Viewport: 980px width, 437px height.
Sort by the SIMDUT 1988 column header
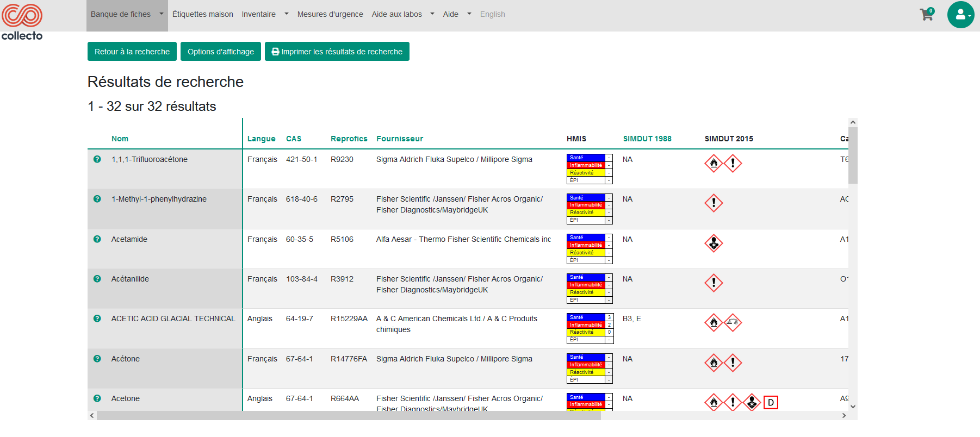647,139
